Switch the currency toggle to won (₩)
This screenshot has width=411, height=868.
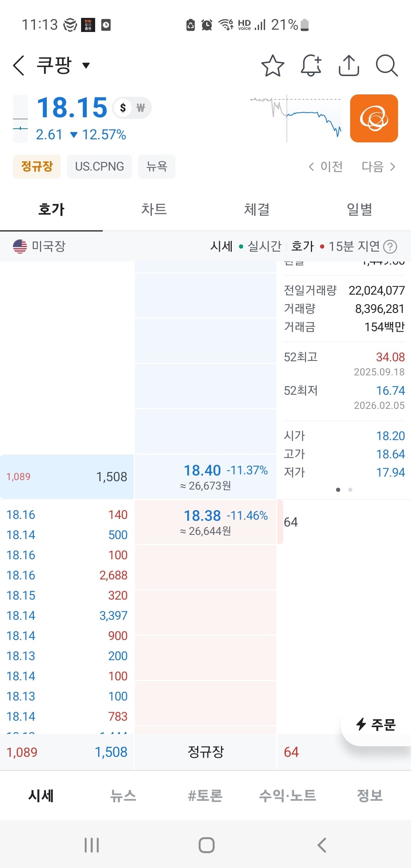(141, 108)
